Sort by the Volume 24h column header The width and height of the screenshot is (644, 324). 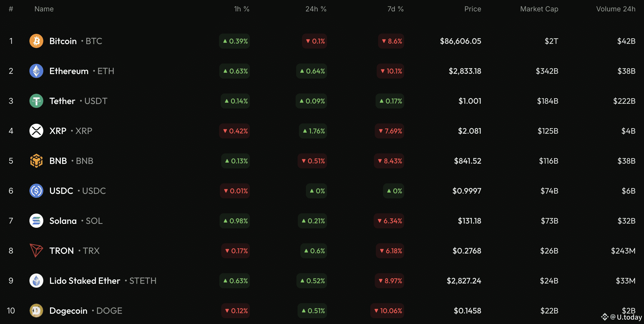[x=616, y=9]
